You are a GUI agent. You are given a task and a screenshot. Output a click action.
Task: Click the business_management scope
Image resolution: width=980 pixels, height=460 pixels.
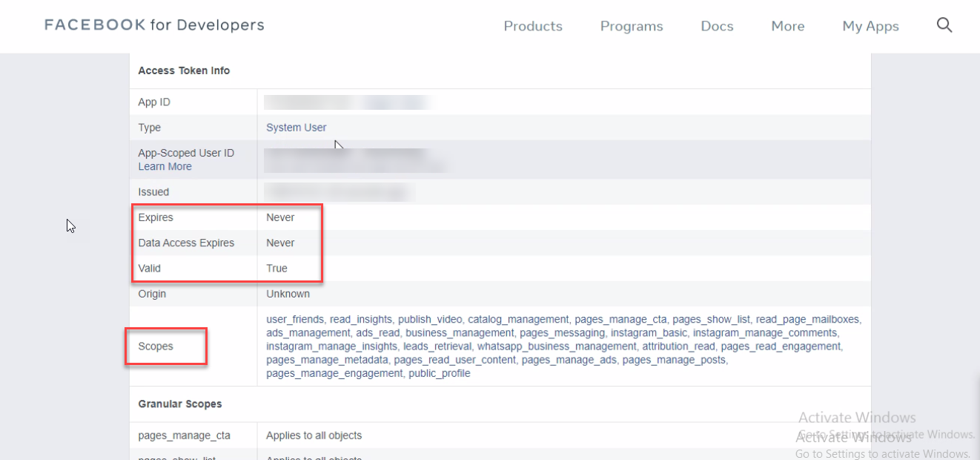point(460,333)
